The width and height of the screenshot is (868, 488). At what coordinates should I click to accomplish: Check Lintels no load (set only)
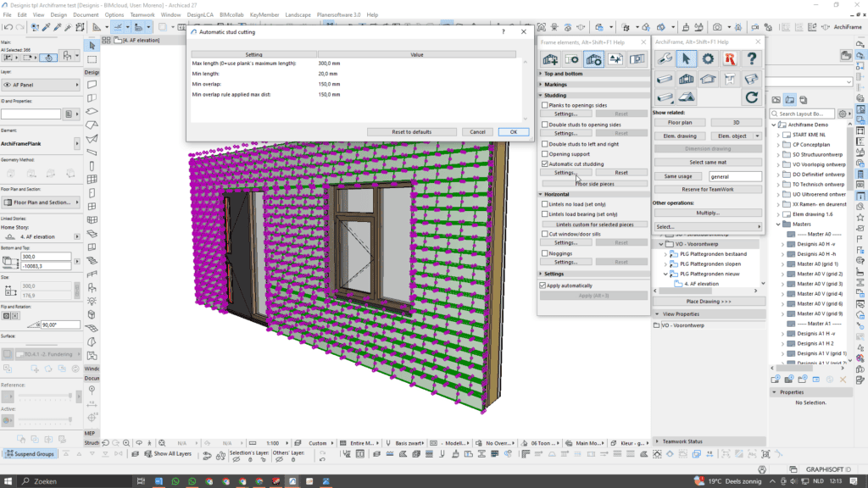(545, 204)
